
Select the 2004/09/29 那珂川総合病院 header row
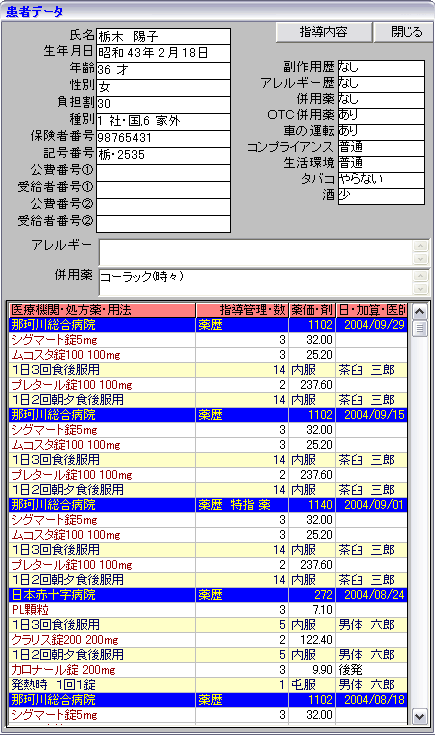click(208, 324)
